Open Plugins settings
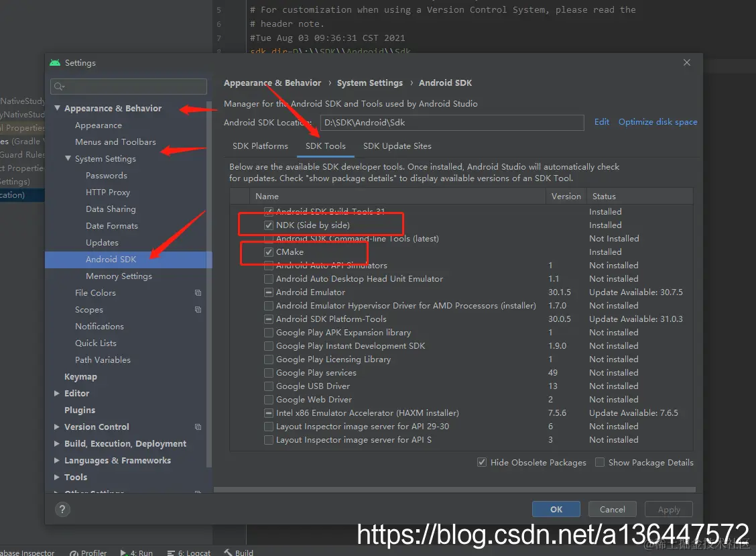The image size is (756, 556). pos(80,410)
